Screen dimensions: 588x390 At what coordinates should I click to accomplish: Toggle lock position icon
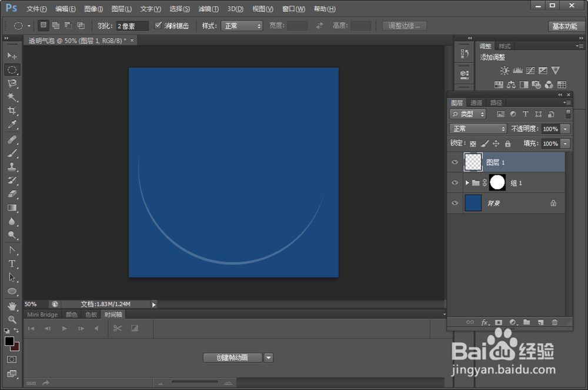click(496, 144)
